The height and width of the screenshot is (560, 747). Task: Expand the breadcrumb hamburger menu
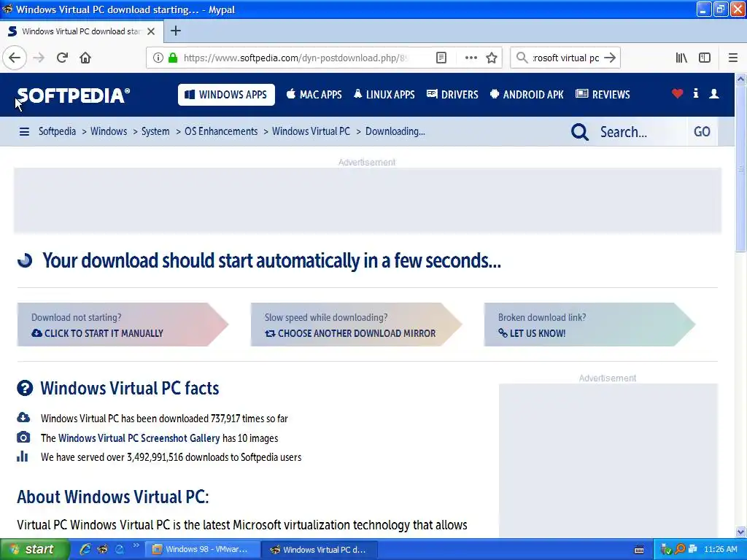point(24,132)
